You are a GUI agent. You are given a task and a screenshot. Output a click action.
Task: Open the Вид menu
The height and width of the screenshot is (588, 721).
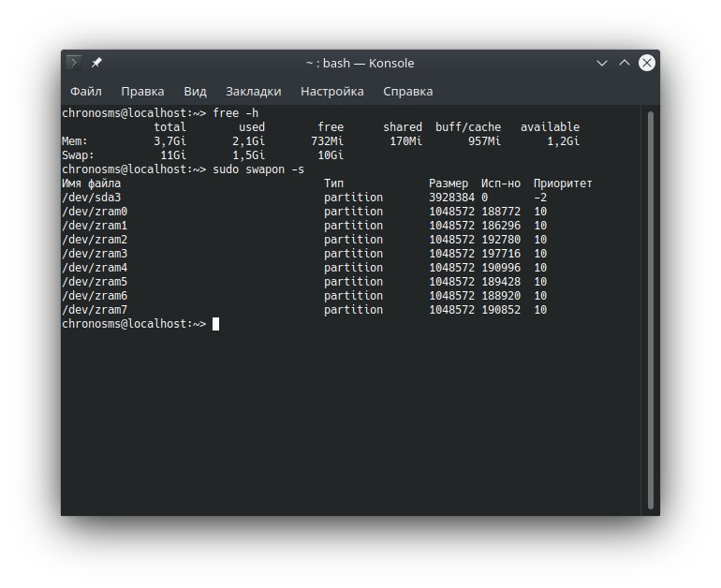195,92
